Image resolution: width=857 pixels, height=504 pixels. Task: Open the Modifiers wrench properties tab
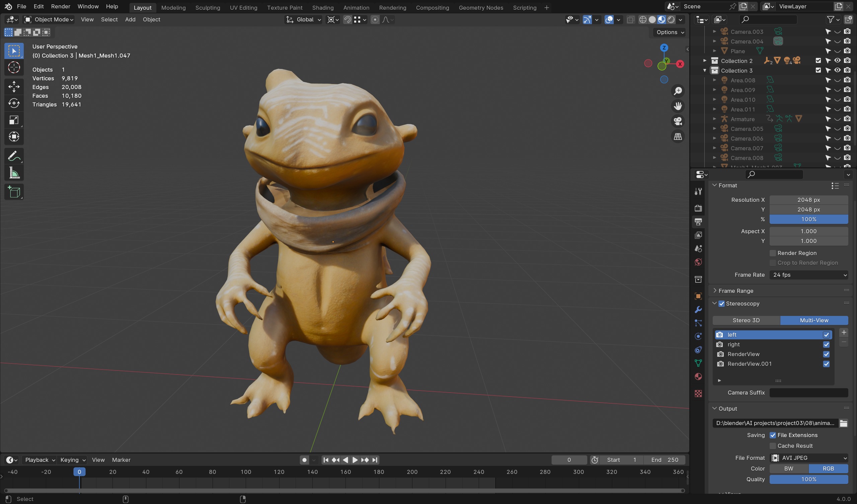[x=698, y=310]
